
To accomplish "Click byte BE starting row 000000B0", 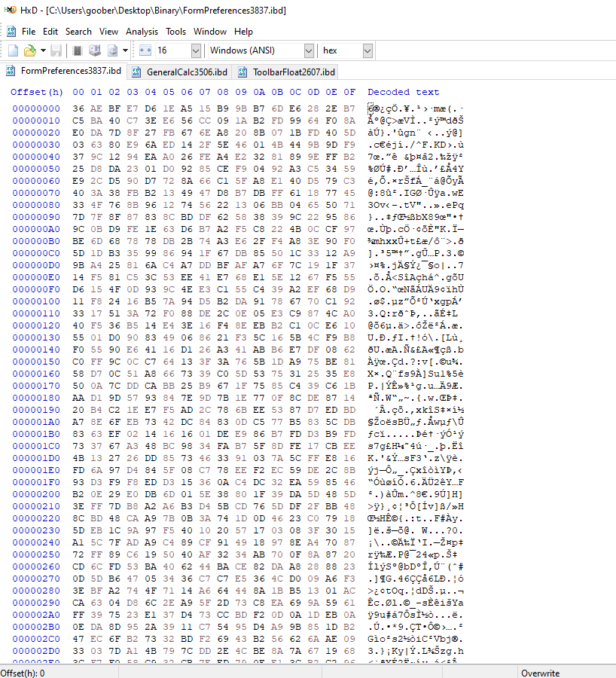I will (78, 241).
